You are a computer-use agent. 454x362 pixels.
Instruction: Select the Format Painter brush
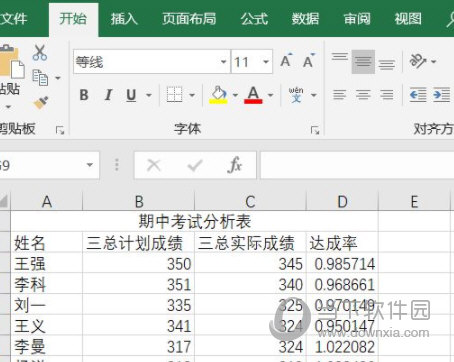coord(41,102)
